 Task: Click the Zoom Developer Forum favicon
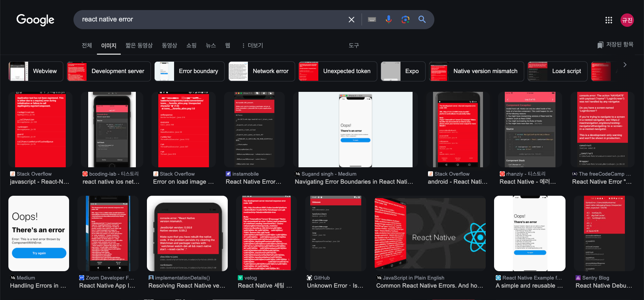pyautogui.click(x=82, y=278)
